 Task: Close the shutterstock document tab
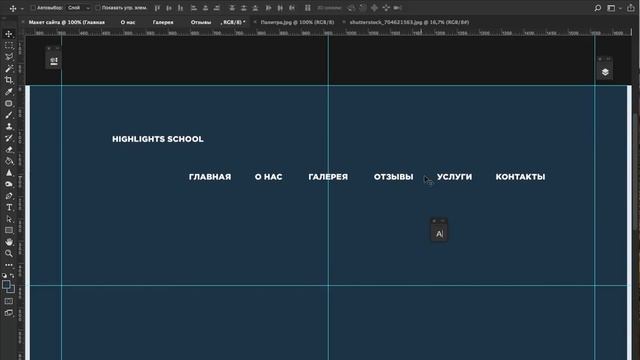click(x=344, y=22)
